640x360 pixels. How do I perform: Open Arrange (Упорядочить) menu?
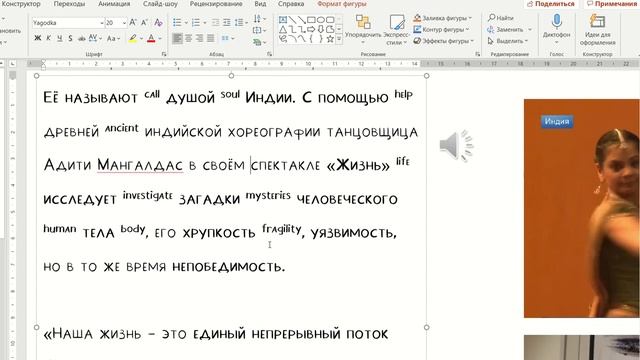tap(362, 29)
